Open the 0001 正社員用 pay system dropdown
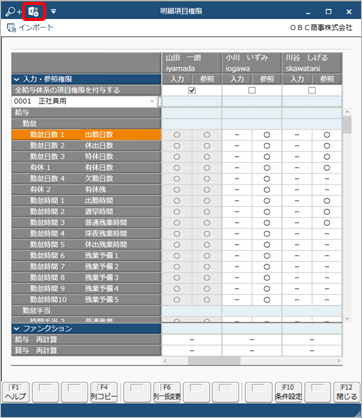362x418 pixels. 152,101
